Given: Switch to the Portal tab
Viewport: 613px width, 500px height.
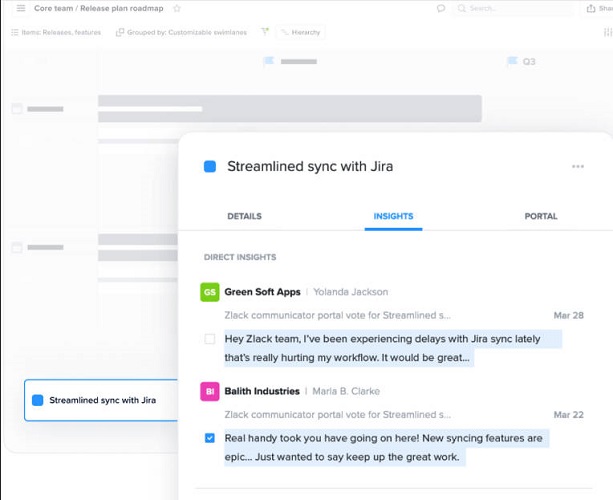Looking at the screenshot, I should tap(541, 216).
